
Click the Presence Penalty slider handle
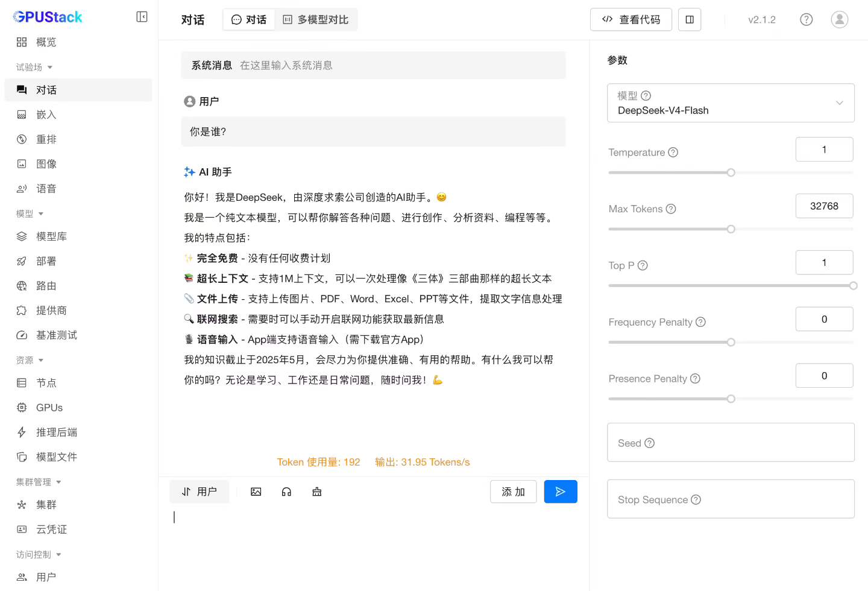click(731, 399)
